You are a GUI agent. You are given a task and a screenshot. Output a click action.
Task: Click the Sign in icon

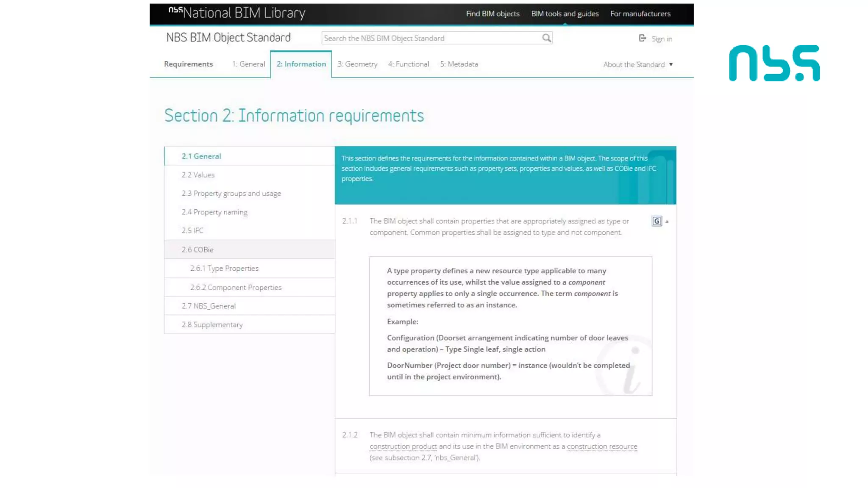[x=643, y=39]
